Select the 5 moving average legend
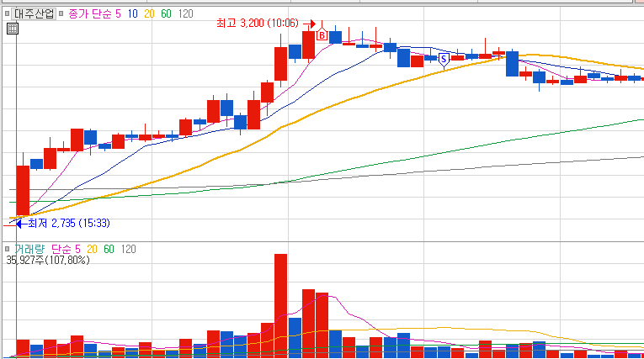The height and width of the screenshot is (359, 644). coord(119,14)
